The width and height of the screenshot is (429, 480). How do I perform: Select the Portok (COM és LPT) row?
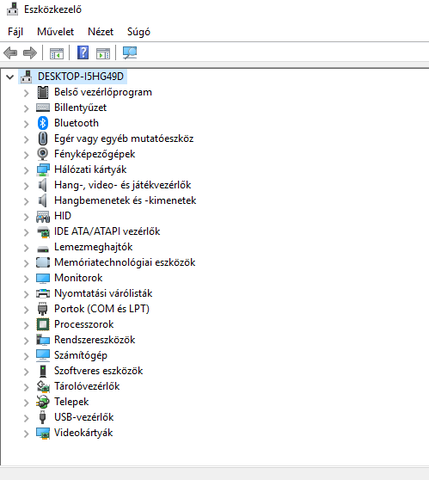pos(102,309)
